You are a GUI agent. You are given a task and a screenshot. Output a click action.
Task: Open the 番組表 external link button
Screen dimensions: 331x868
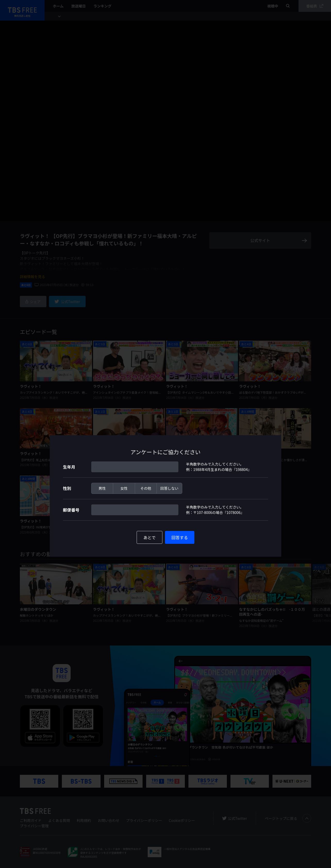click(x=315, y=6)
